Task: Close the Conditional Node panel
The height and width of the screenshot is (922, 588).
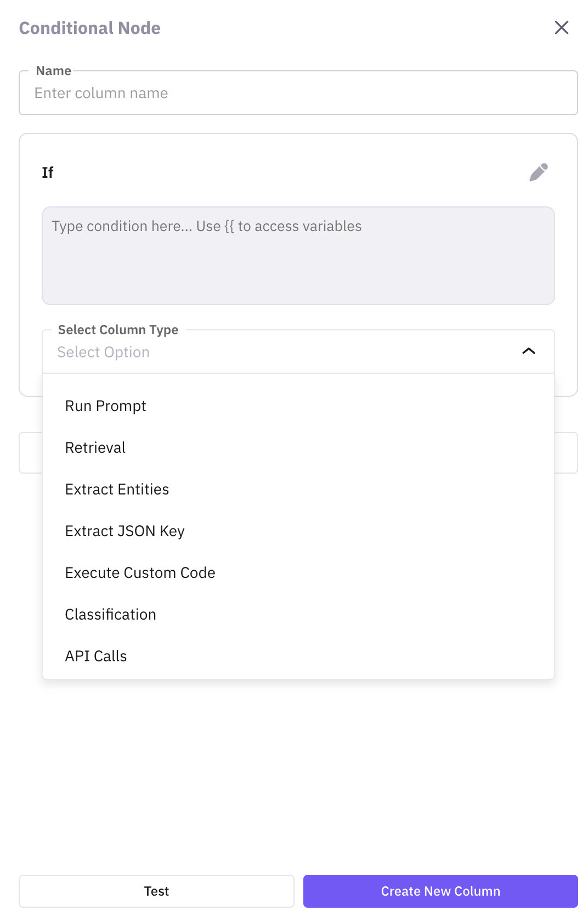Action: pyautogui.click(x=561, y=27)
